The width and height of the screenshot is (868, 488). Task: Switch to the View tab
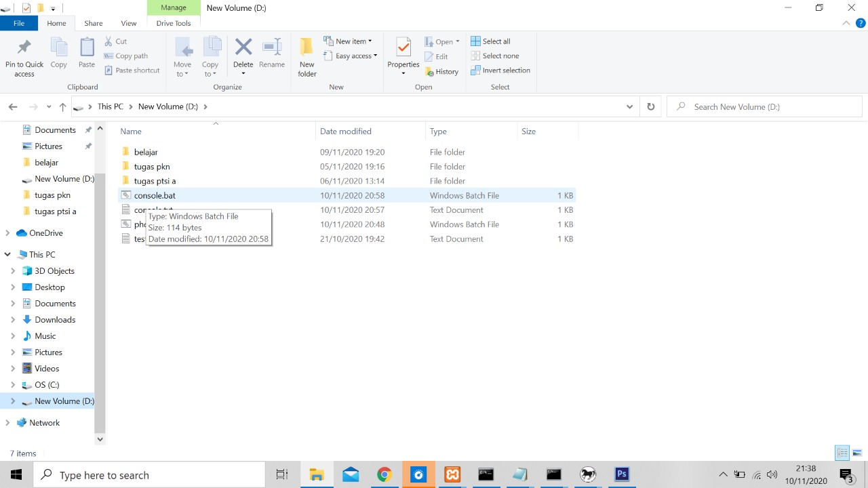click(x=128, y=22)
